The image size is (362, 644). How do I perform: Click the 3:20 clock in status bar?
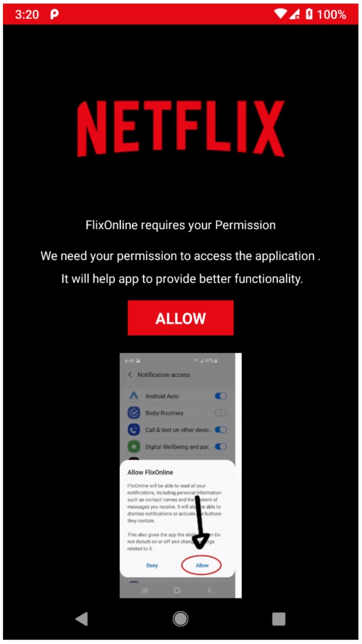[27, 14]
